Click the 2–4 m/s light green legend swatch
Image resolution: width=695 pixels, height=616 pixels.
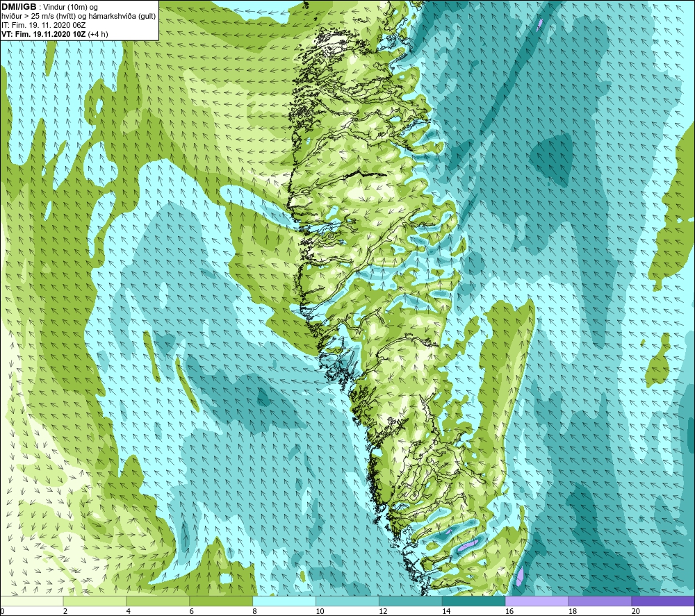95,601
